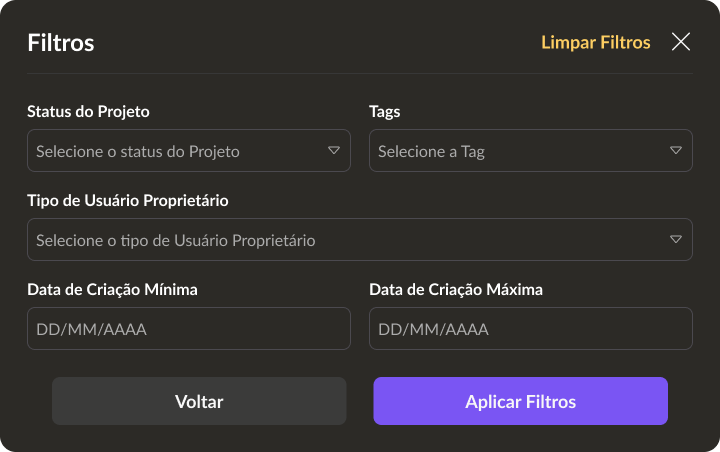Click the "Filtros" dialog title

(61, 43)
